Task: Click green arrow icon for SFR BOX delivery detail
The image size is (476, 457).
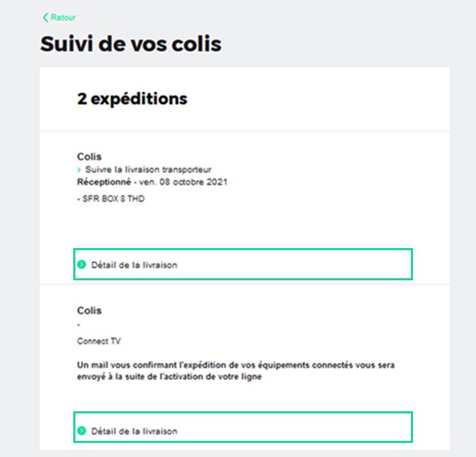Action: click(81, 264)
